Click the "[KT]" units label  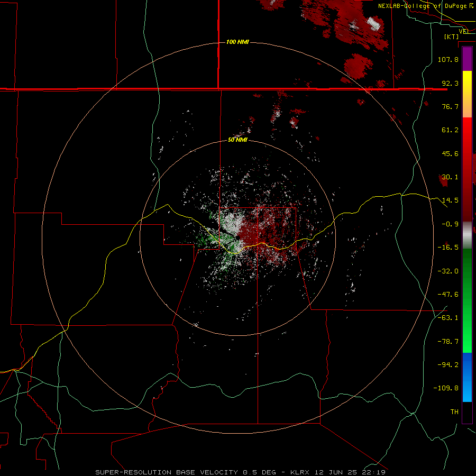tap(452, 36)
